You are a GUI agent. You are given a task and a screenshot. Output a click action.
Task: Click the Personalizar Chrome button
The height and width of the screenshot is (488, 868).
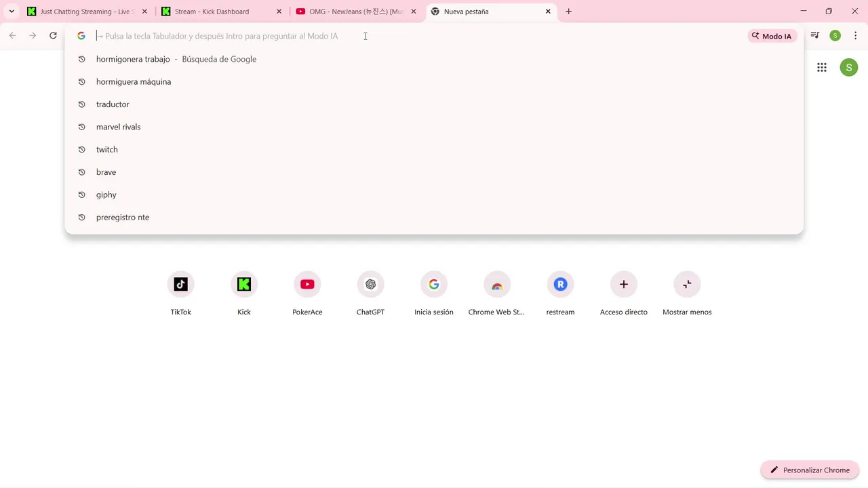[x=810, y=470]
